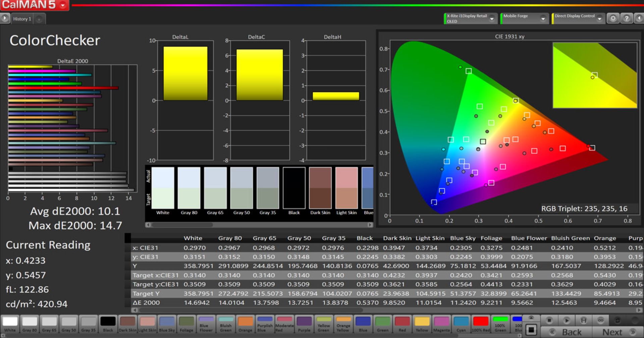
Task: Enable continuous read infinity icon
Action: point(601,320)
